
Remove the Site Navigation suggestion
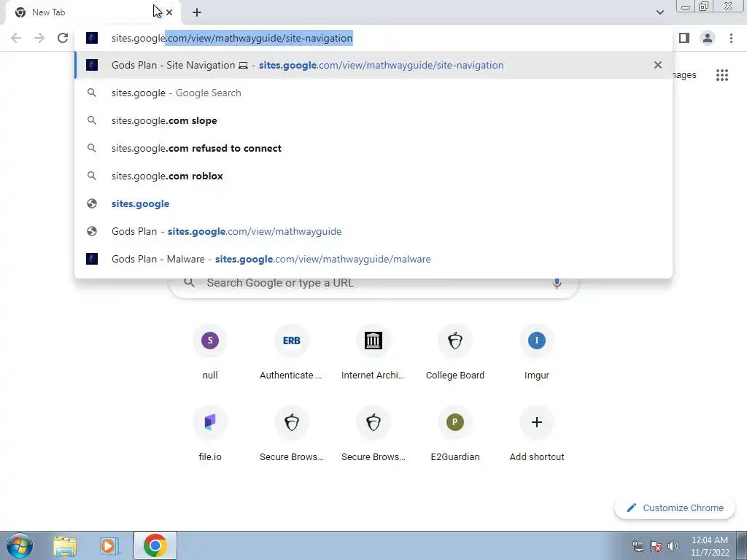click(657, 65)
